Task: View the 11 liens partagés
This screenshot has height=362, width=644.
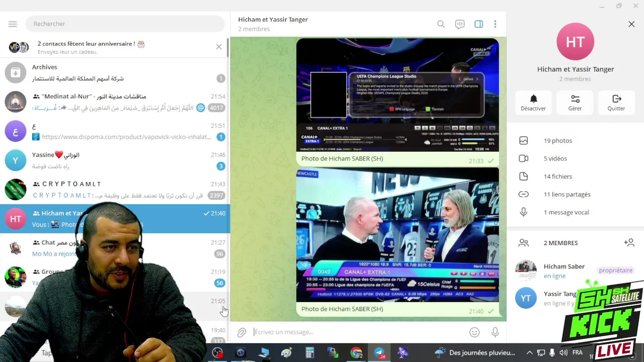Action: click(575, 194)
